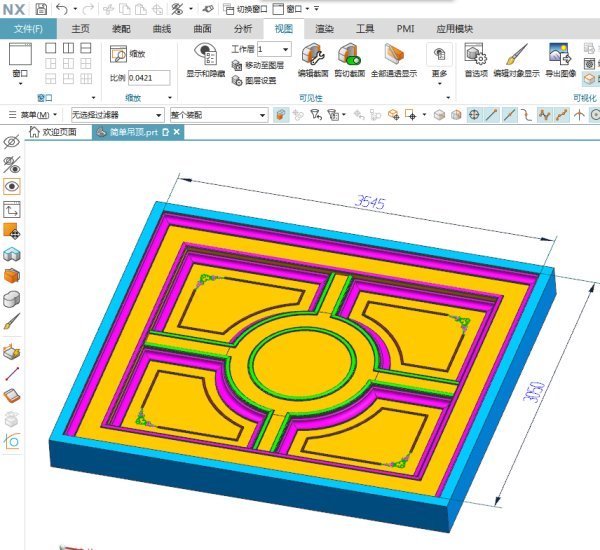Click Layer Settings (图层设置) button
600x550 pixels.
pos(254,80)
